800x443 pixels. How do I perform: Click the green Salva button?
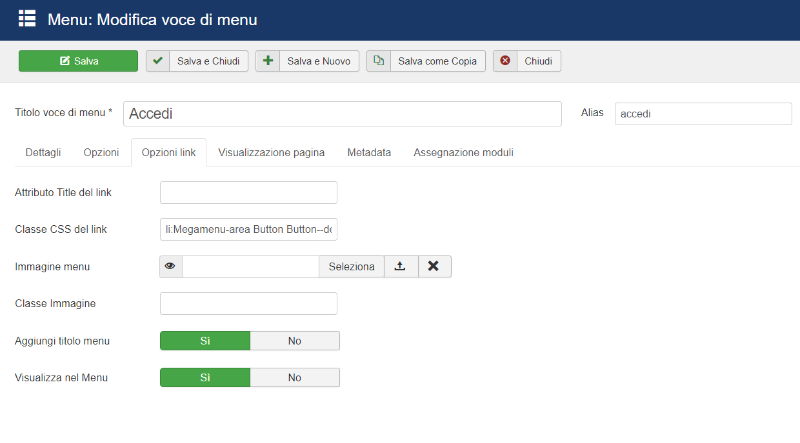[x=79, y=61]
